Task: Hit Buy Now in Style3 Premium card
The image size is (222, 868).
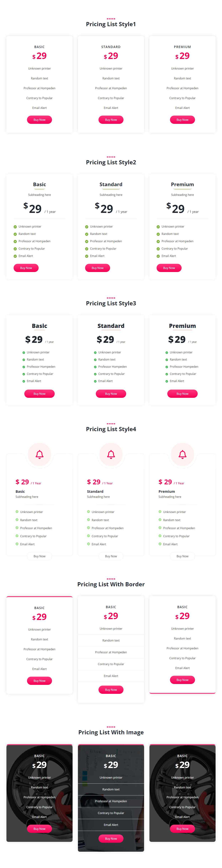Action: [x=182, y=394]
